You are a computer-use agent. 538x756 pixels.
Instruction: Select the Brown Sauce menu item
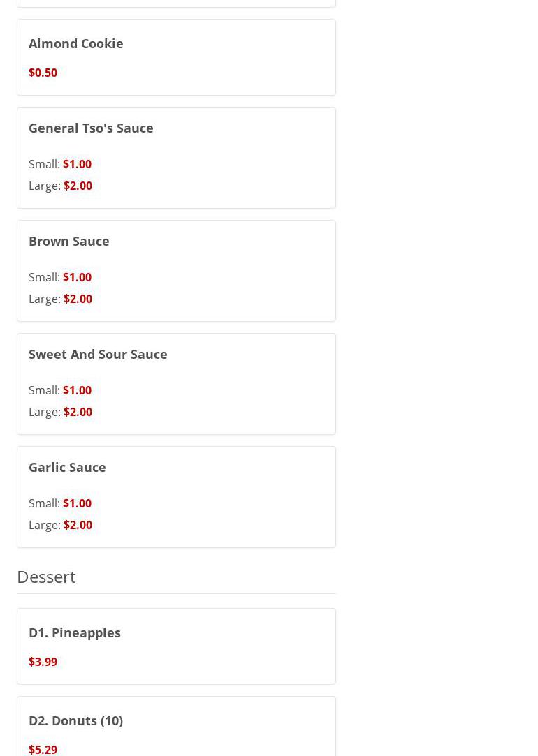point(68,241)
